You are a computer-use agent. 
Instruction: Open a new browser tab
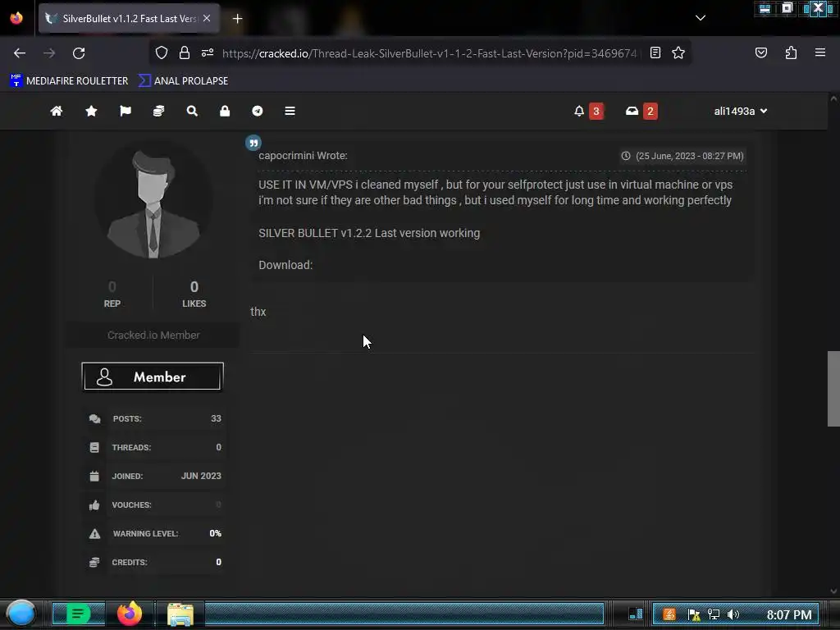[x=237, y=19]
